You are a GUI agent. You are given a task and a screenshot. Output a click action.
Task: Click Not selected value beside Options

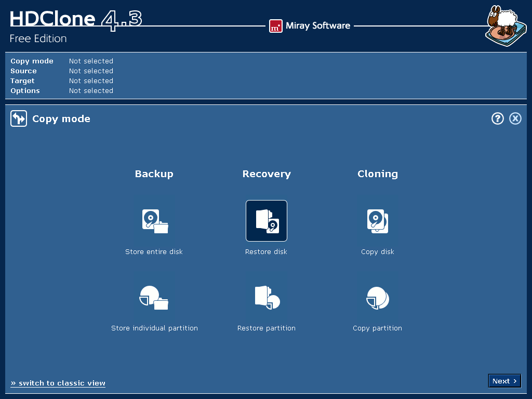coord(91,90)
